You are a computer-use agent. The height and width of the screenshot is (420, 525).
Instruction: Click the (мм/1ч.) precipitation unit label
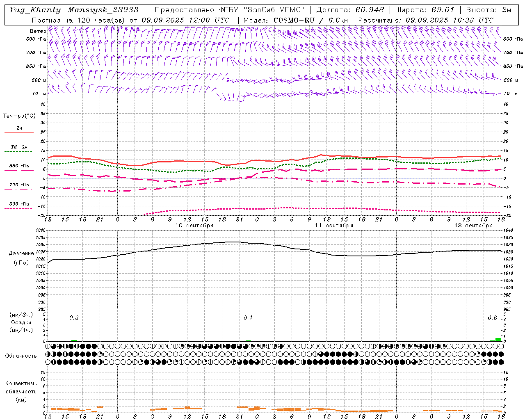[x=21, y=330]
